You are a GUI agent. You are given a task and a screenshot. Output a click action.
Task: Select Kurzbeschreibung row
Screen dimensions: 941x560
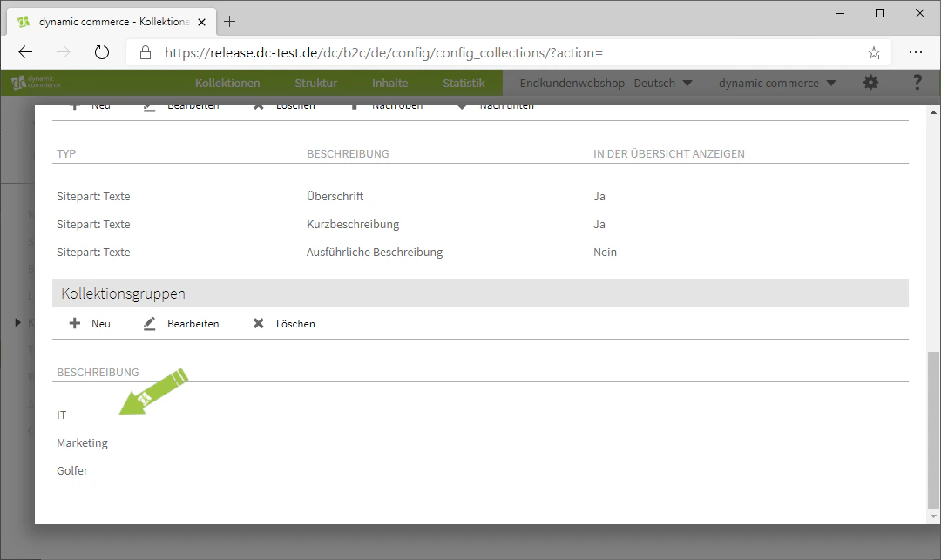[x=480, y=224]
